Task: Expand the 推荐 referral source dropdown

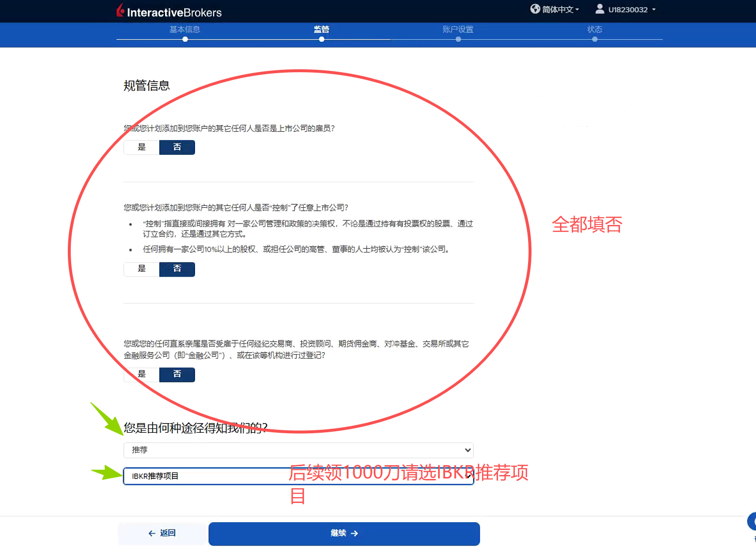Action: click(x=298, y=450)
